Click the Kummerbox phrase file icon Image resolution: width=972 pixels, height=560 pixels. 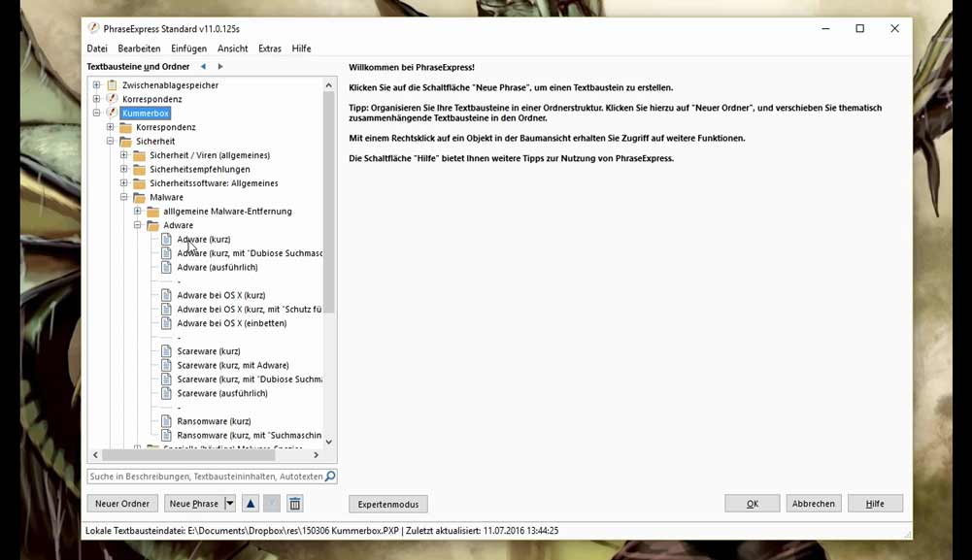pos(113,113)
